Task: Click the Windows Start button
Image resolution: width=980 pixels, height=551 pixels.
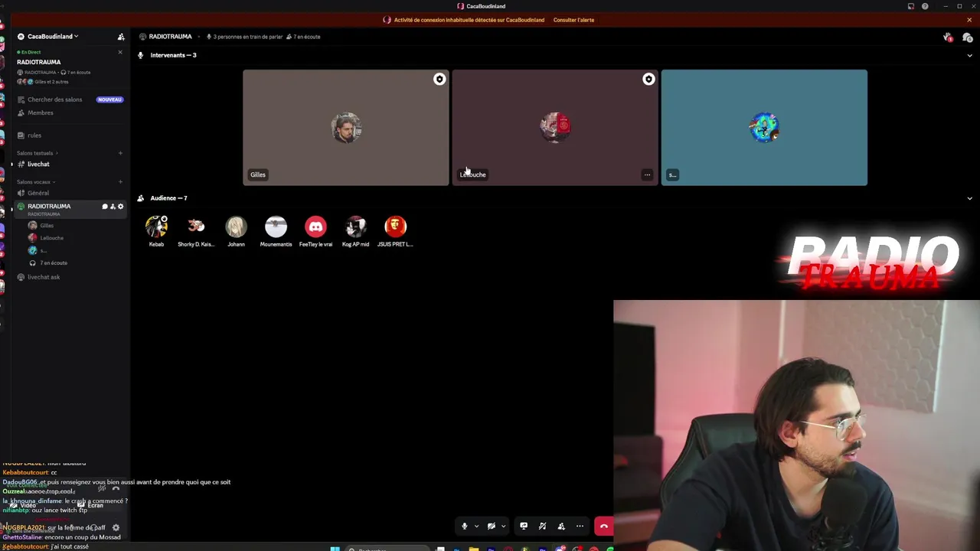Action: (x=335, y=549)
